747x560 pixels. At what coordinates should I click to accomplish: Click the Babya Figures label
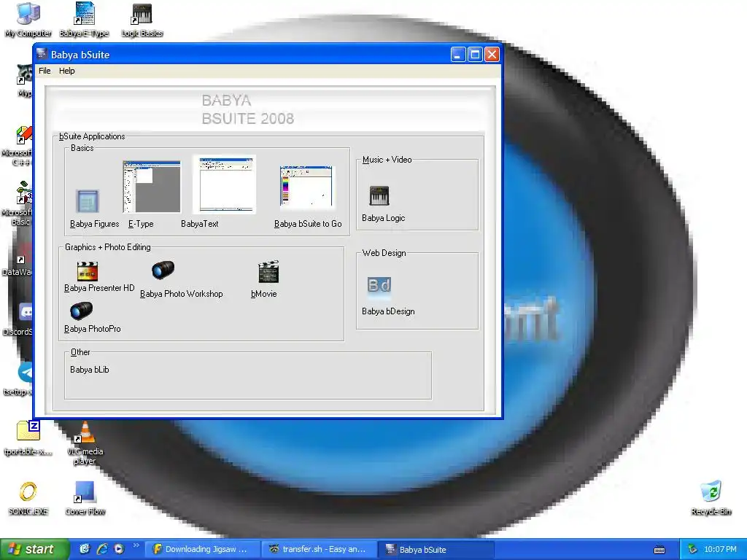(x=94, y=224)
